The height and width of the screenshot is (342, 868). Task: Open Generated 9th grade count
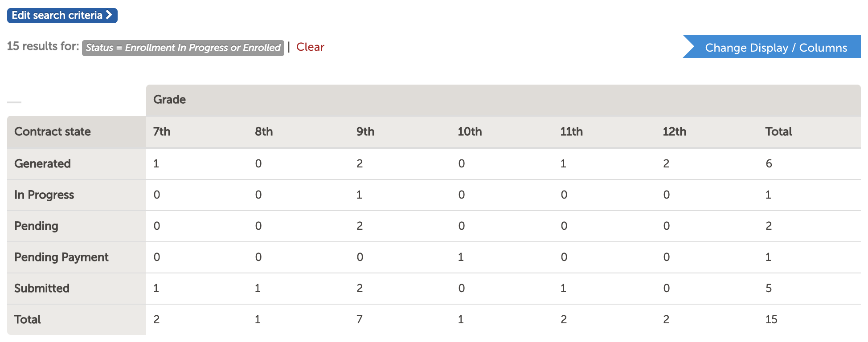(x=360, y=164)
